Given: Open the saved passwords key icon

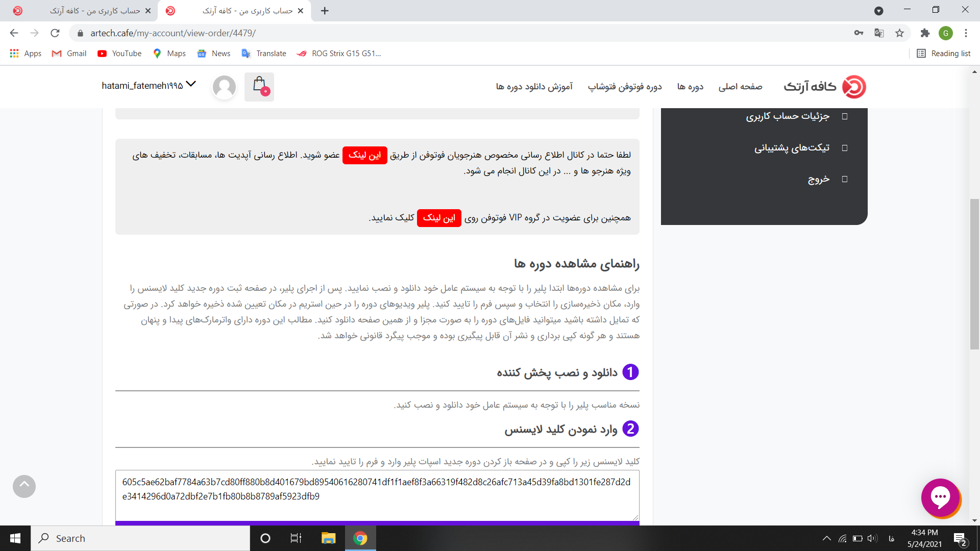Looking at the screenshot, I should [859, 33].
